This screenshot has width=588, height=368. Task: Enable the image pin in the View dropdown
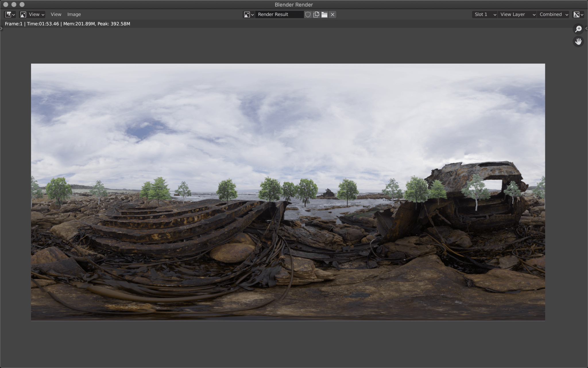coord(32,14)
